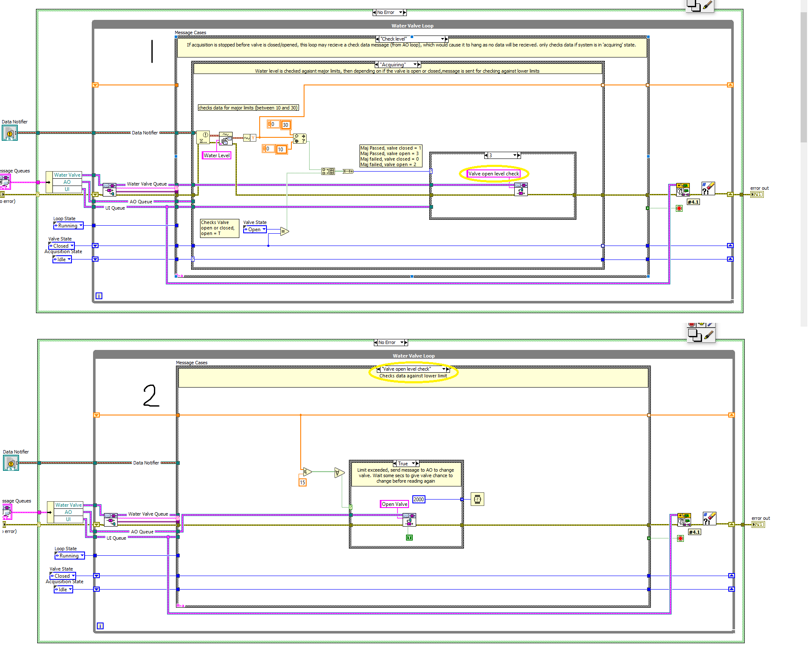This screenshot has width=812, height=650.
Task: Select the red Stop function icon in loop 1
Action: (x=679, y=208)
